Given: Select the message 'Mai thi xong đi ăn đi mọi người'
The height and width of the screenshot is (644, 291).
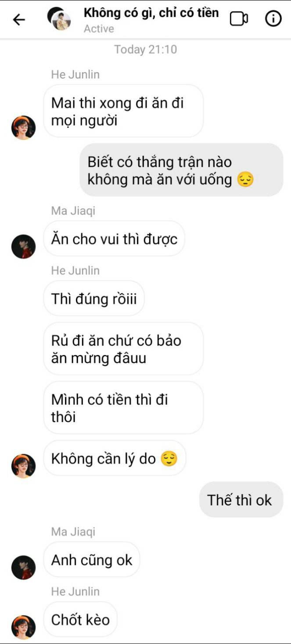Looking at the screenshot, I should [123, 111].
